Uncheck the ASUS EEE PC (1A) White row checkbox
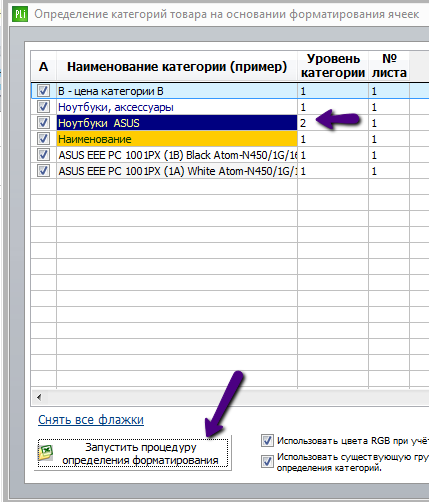The width and height of the screenshot is (429, 502). (x=43, y=171)
